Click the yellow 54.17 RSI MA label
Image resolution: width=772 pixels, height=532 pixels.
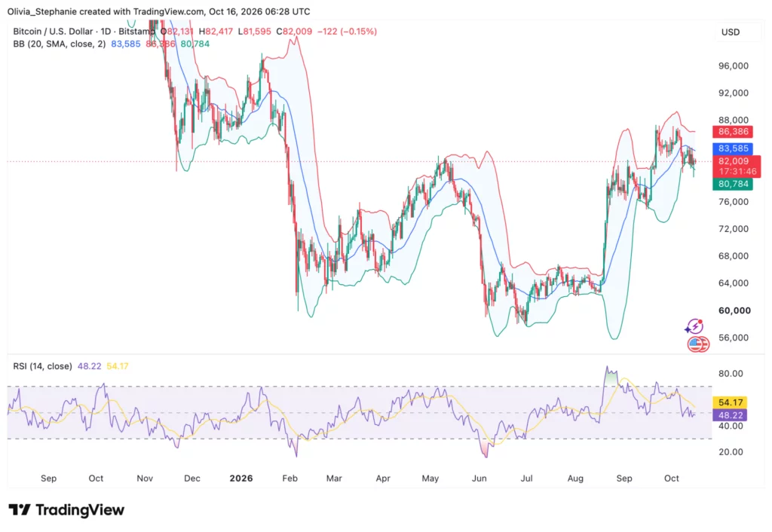(x=730, y=402)
